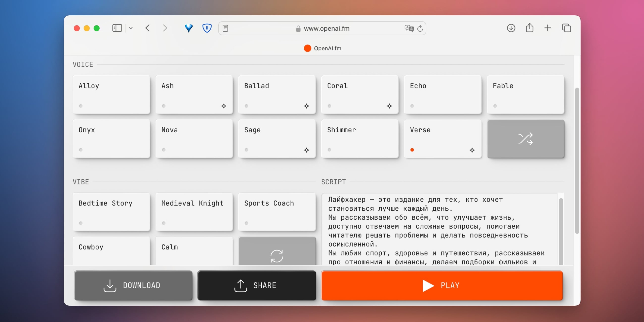This screenshot has width=644, height=322.
Task: Pick the Cowboy vibe
Action: (x=111, y=251)
